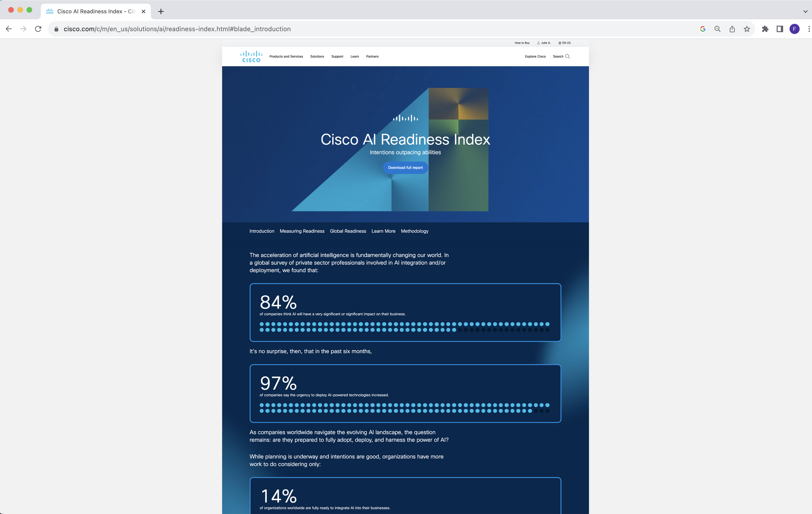812x514 pixels.
Task: Click the 97% dot progress indicator
Action: pos(405,408)
